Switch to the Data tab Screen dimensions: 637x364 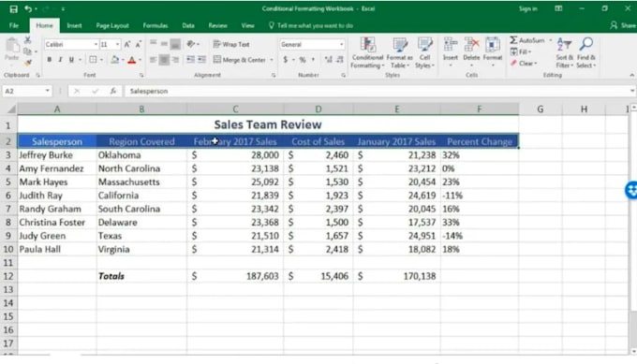coord(188,25)
